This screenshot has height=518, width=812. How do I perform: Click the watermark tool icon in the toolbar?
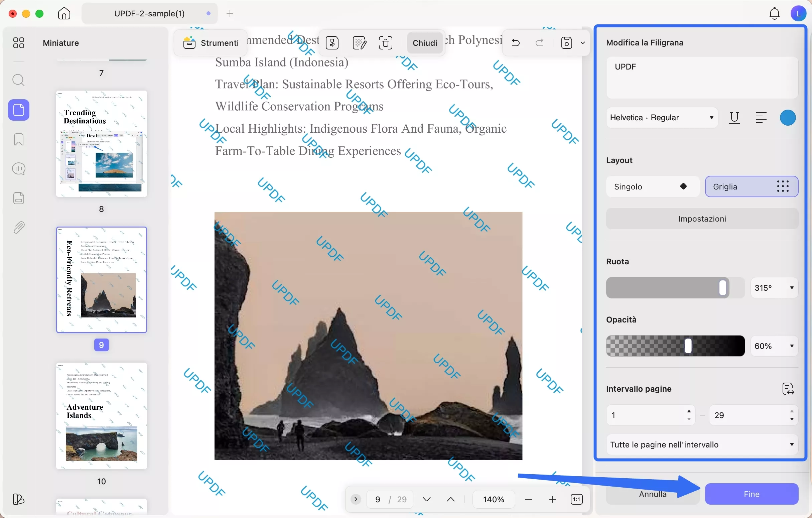pyautogui.click(x=332, y=43)
